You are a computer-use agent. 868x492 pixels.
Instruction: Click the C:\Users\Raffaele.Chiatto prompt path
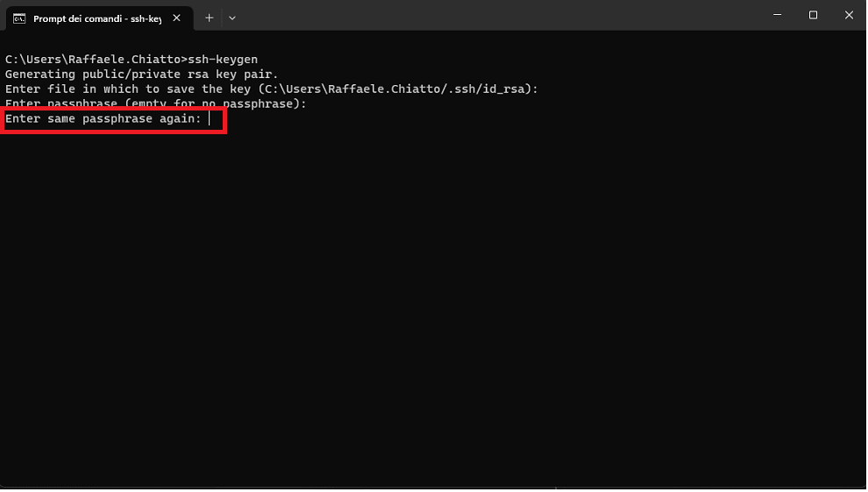click(93, 60)
